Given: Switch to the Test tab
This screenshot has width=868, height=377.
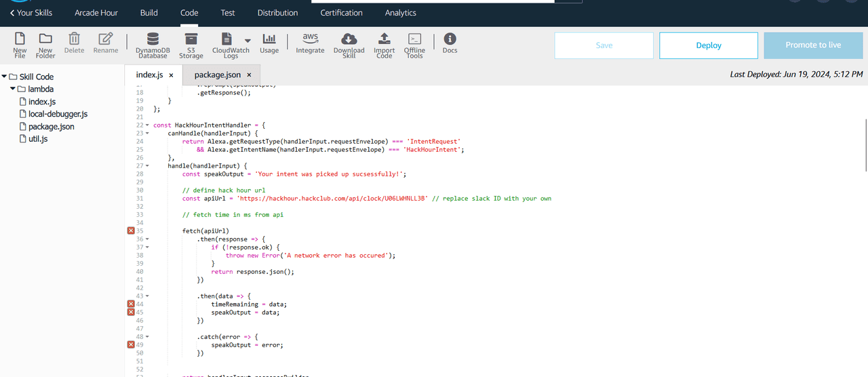Looking at the screenshot, I should [x=228, y=13].
